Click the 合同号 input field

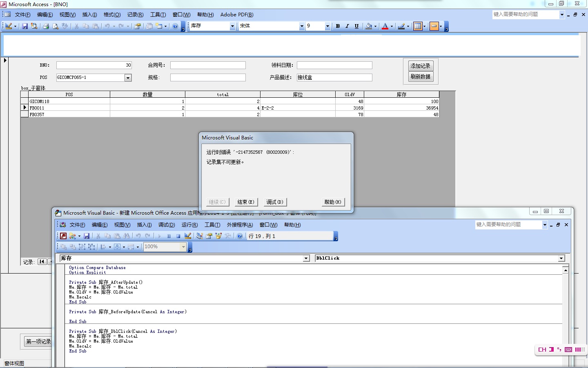[x=208, y=65]
